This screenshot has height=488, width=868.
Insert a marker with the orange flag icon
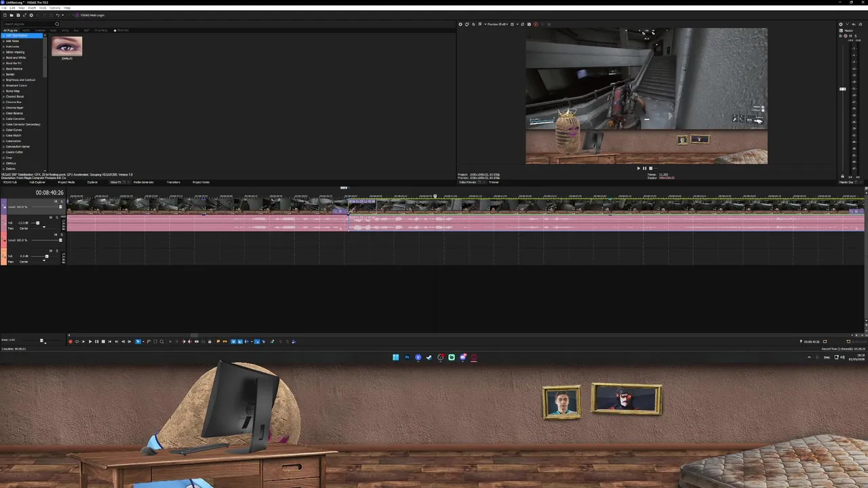pos(218,342)
